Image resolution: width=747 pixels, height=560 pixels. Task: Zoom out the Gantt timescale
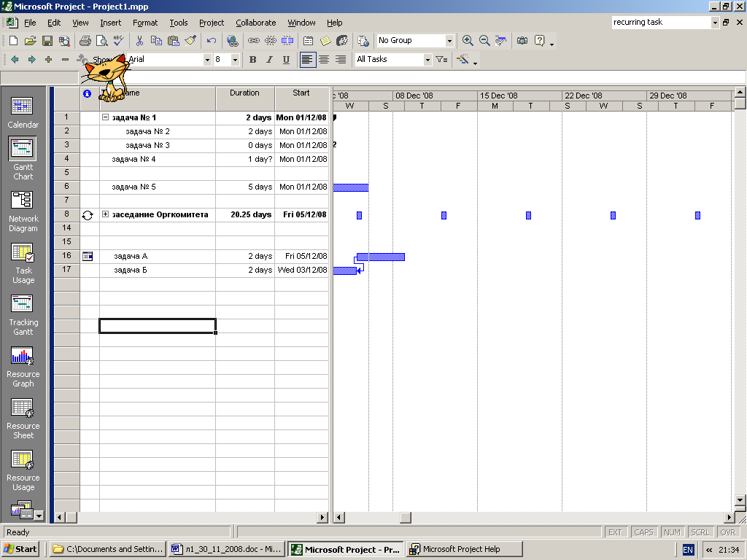(x=484, y=41)
